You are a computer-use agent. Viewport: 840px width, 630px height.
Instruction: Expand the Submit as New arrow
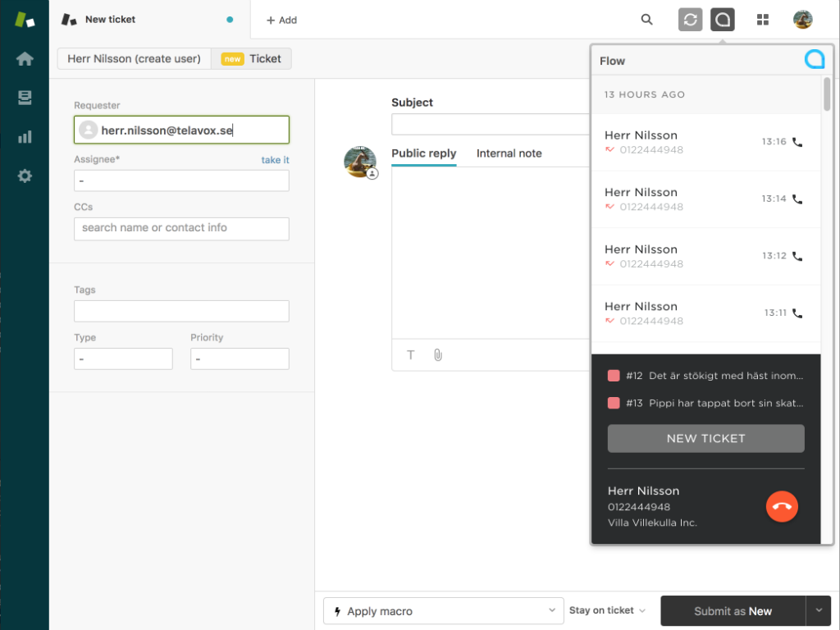[x=818, y=610]
